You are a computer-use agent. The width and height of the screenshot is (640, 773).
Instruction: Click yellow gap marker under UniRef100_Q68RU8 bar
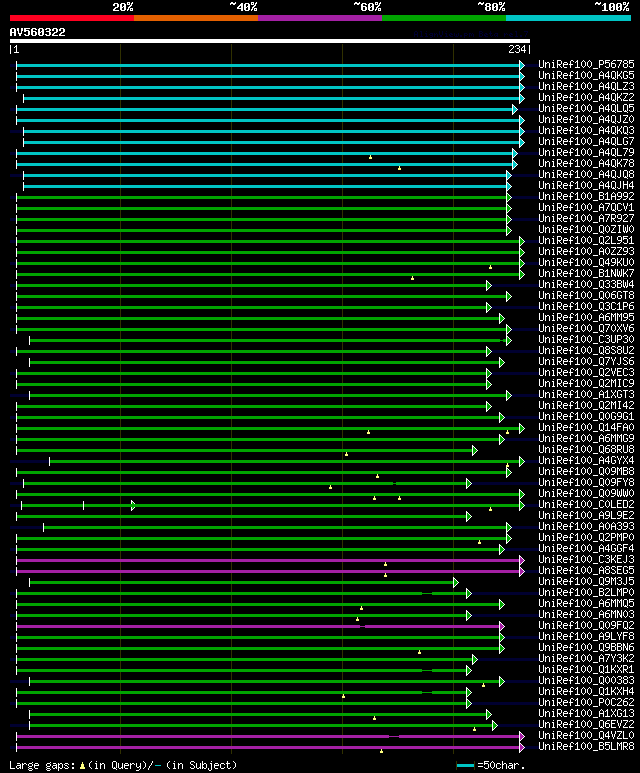[x=347, y=454]
